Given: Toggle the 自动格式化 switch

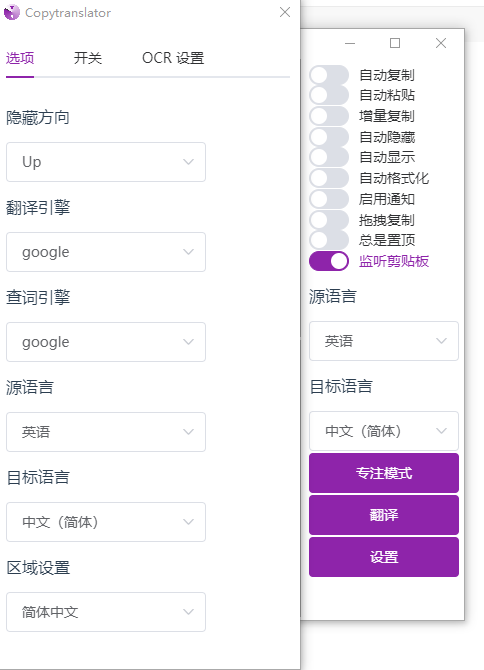Looking at the screenshot, I should (x=329, y=178).
